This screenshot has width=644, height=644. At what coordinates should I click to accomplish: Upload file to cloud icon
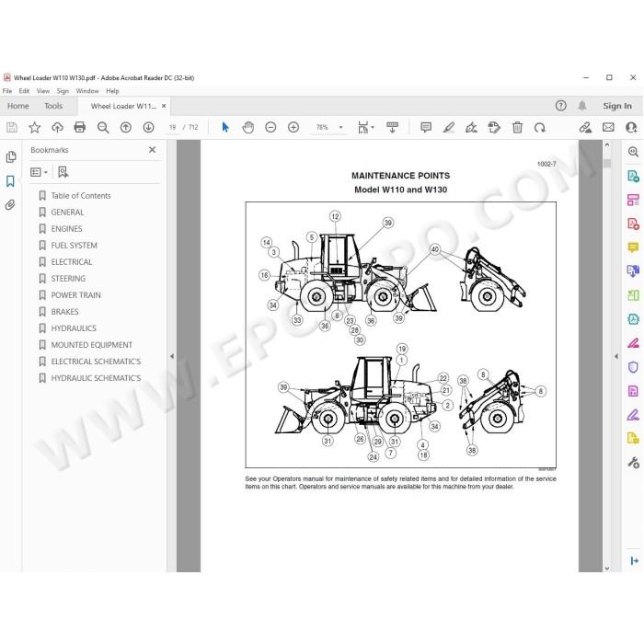pyautogui.click(x=57, y=127)
